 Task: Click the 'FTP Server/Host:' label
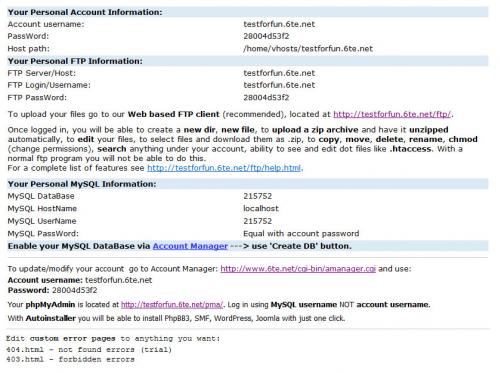[42, 73]
